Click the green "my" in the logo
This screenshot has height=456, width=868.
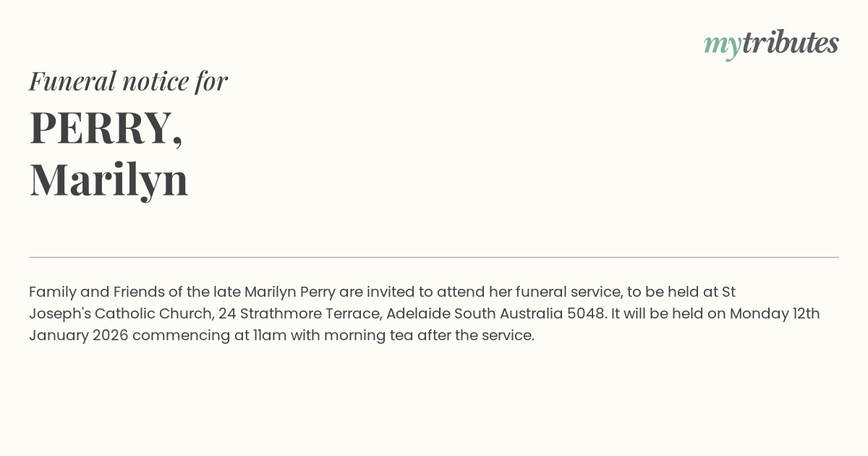coord(722,45)
